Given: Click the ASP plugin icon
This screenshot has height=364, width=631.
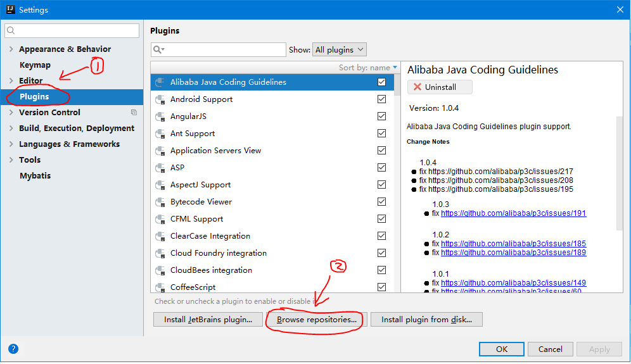Looking at the screenshot, I should tap(160, 168).
